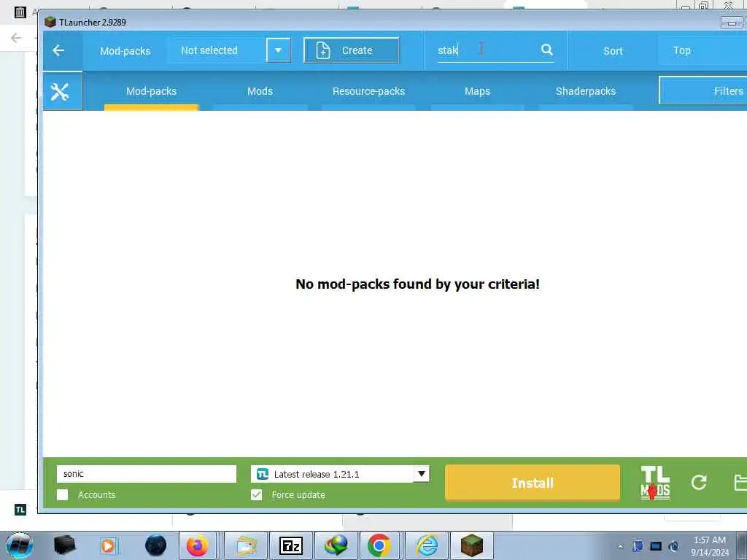Toggle the Accounts checkbox
747x560 pixels.
[x=63, y=495]
